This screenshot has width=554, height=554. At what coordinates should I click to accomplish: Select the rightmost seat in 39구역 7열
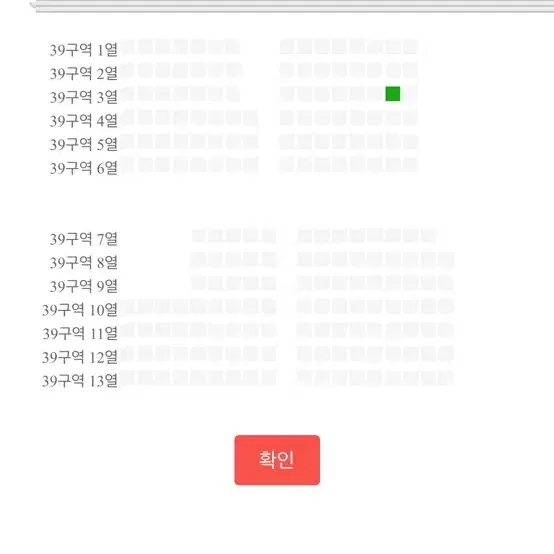coord(428,235)
